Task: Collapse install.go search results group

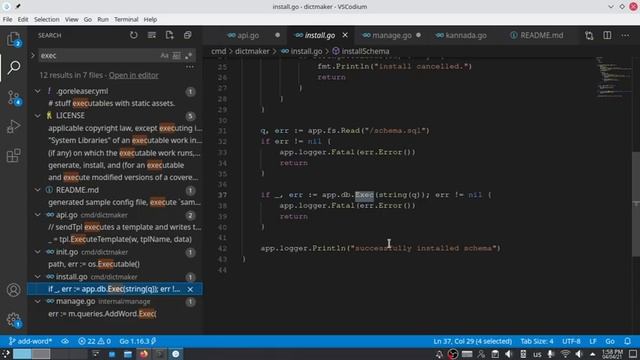Action: click(38, 277)
